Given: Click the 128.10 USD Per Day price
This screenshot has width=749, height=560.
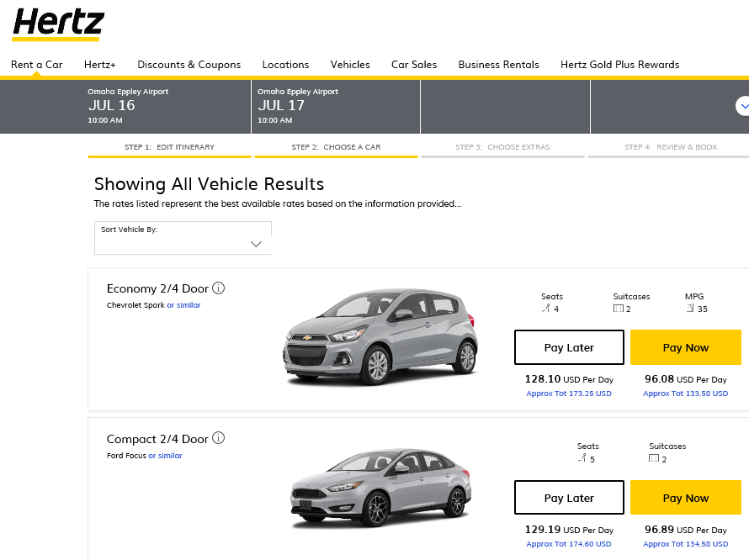Looking at the screenshot, I should click(x=569, y=379).
